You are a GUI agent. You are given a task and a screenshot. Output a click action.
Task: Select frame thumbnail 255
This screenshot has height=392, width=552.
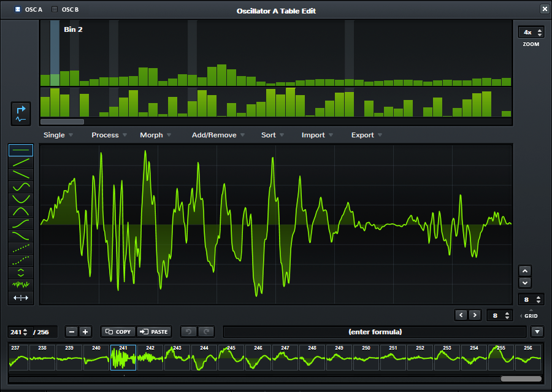coord(501,357)
